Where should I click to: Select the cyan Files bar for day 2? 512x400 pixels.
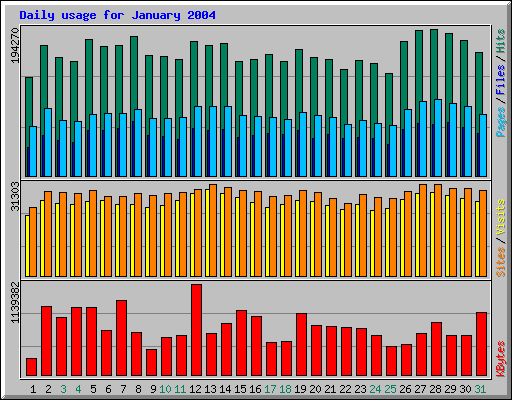(48, 142)
